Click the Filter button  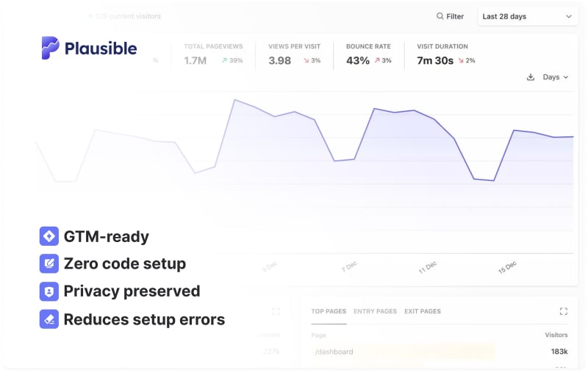tap(450, 16)
